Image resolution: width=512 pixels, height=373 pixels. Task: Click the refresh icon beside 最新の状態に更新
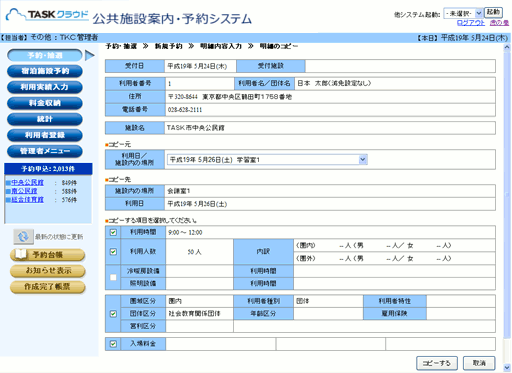[x=23, y=237]
